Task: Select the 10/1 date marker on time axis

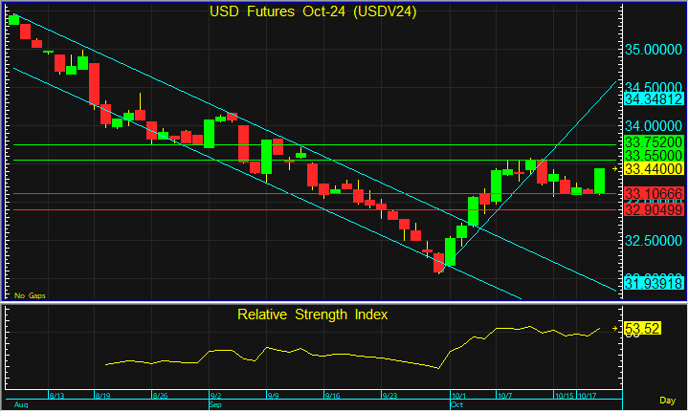Action: click(459, 396)
